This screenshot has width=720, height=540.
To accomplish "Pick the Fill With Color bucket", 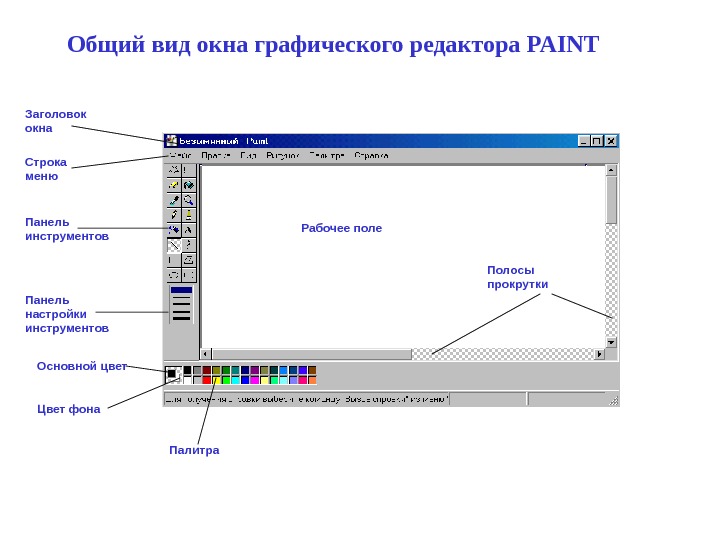I will (x=189, y=185).
